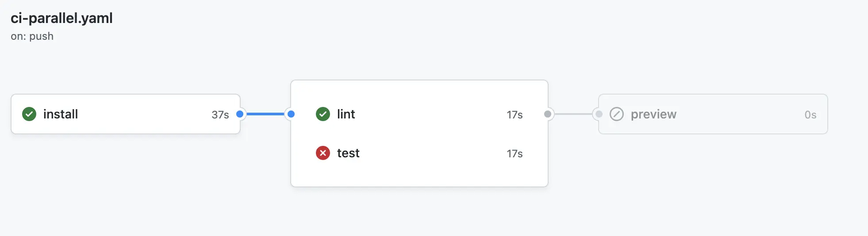Image resolution: width=868 pixels, height=236 pixels.
Task: Click the 37s duration on install
Action: (x=220, y=115)
